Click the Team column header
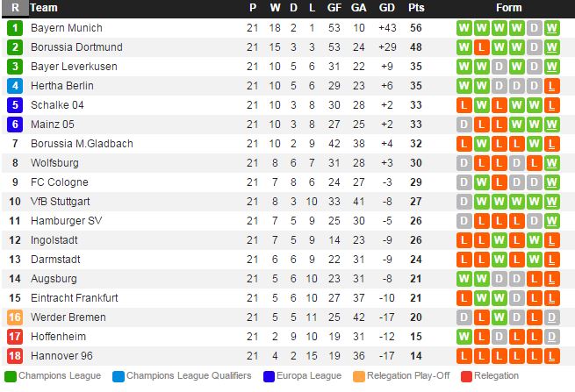575x392 pixels. 44,8
